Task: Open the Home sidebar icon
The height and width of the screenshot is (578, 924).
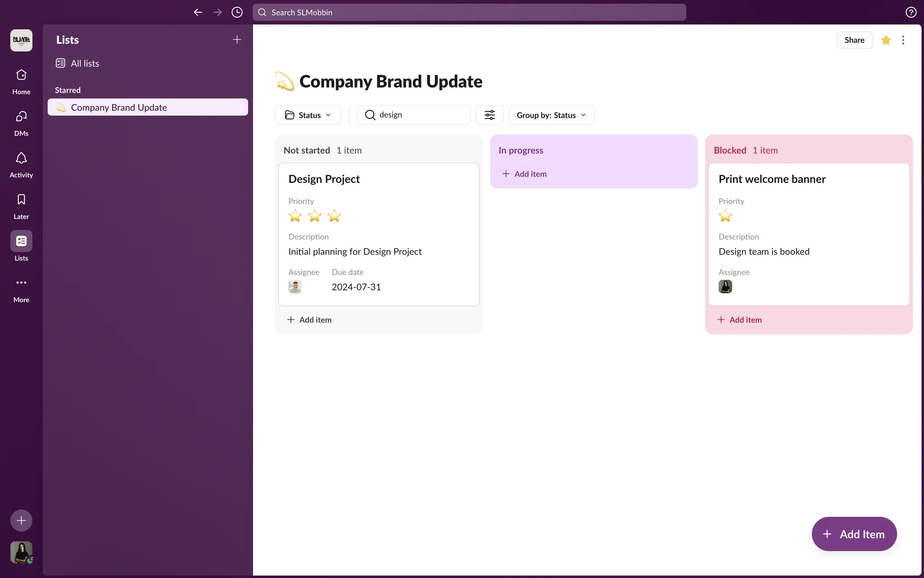Action: (x=21, y=76)
